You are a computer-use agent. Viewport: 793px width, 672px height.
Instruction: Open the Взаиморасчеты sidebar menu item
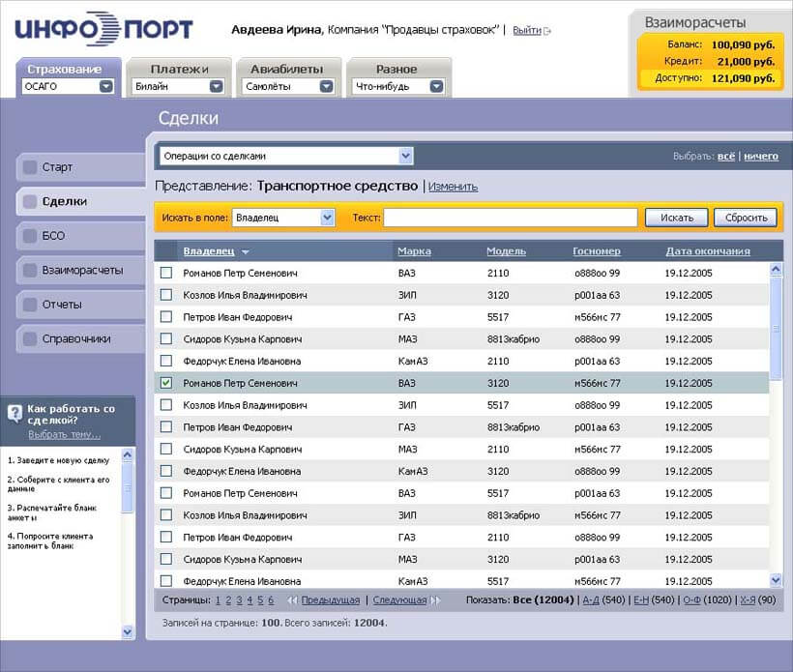coord(81,271)
